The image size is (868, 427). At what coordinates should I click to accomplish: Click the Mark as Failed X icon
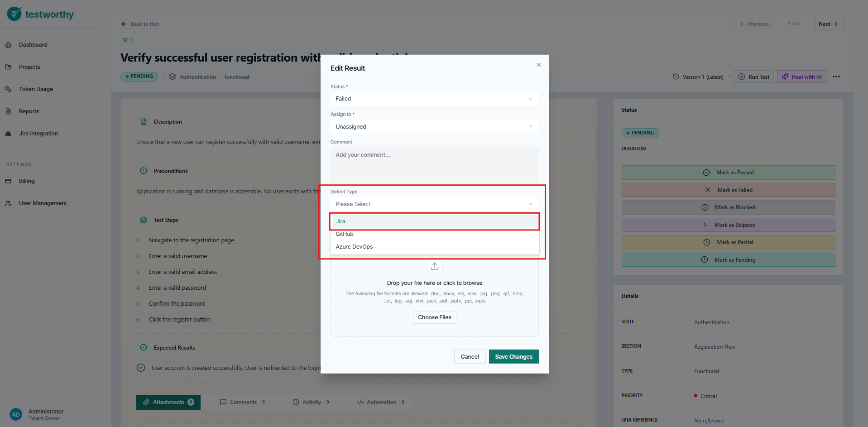coord(707,190)
